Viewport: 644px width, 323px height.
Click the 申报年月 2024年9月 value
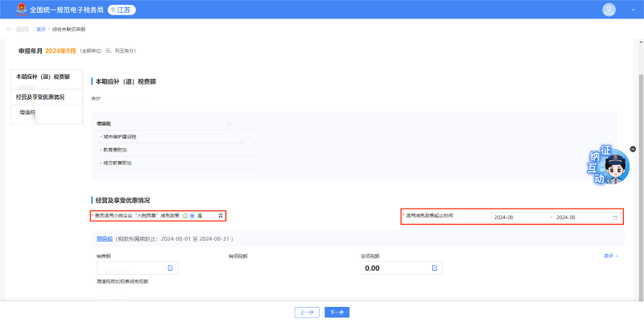[60, 51]
